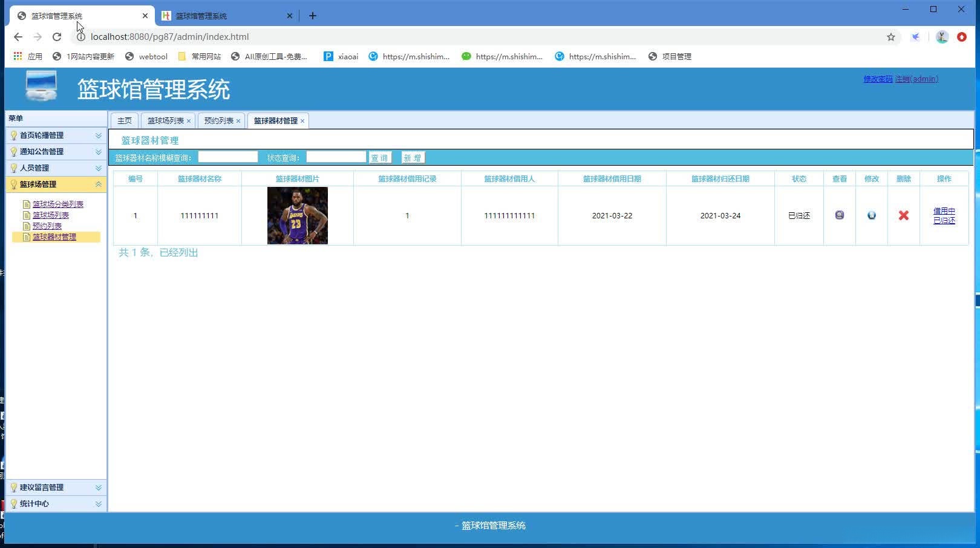Open the 1网站内容更新 bookmark
The image size is (980, 548).
(83, 56)
